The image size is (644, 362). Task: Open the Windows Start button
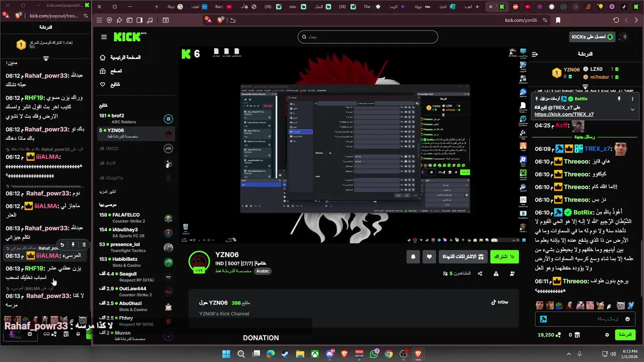coord(226,354)
